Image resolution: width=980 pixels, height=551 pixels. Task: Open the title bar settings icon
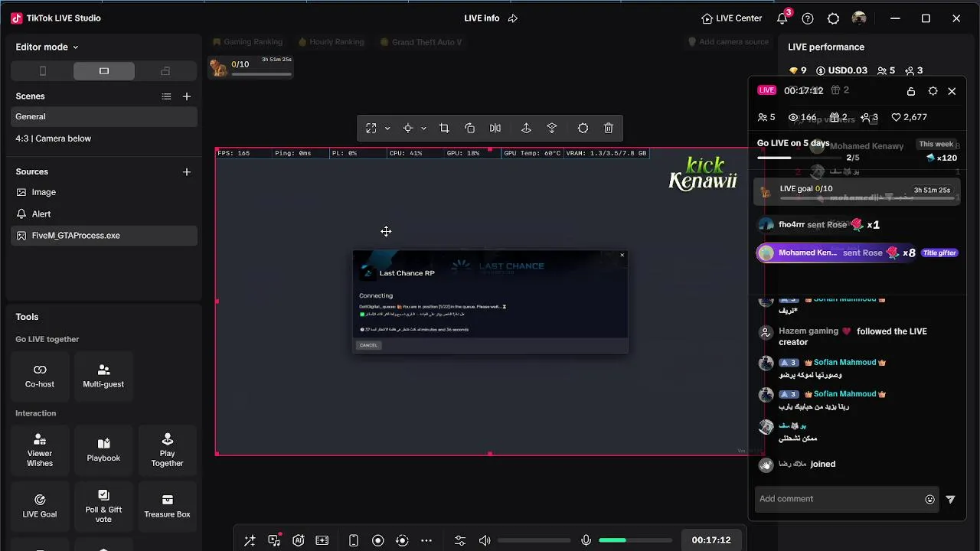(x=833, y=18)
